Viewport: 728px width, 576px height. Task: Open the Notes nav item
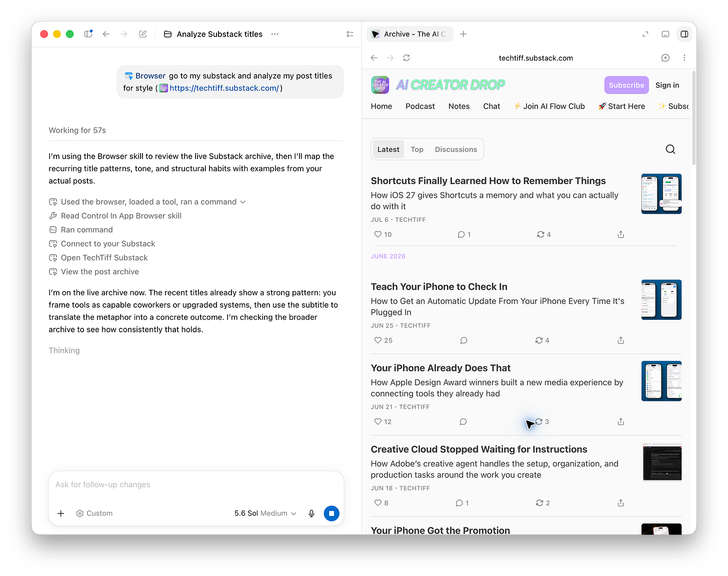459,106
